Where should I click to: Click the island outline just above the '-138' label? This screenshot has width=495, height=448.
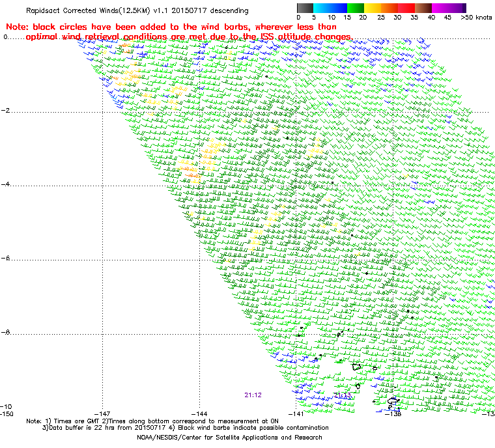(393, 401)
